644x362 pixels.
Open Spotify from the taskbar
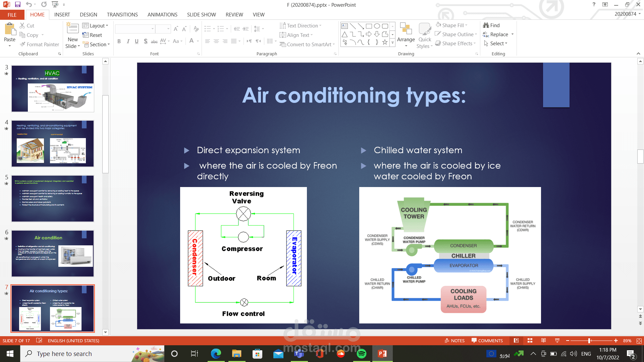362,354
